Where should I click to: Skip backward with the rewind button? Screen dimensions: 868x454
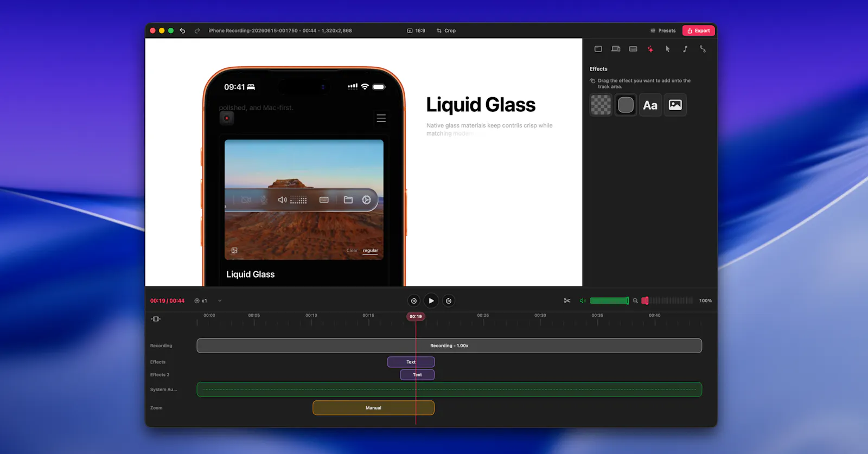[x=414, y=300]
